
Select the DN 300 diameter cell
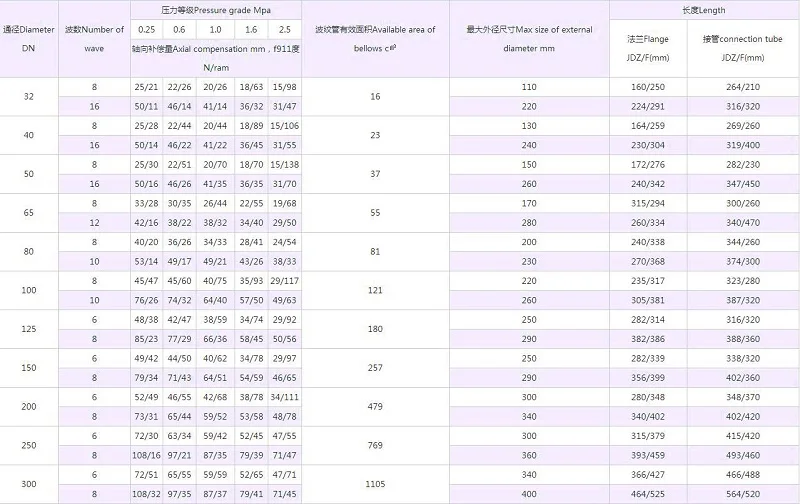coord(29,484)
